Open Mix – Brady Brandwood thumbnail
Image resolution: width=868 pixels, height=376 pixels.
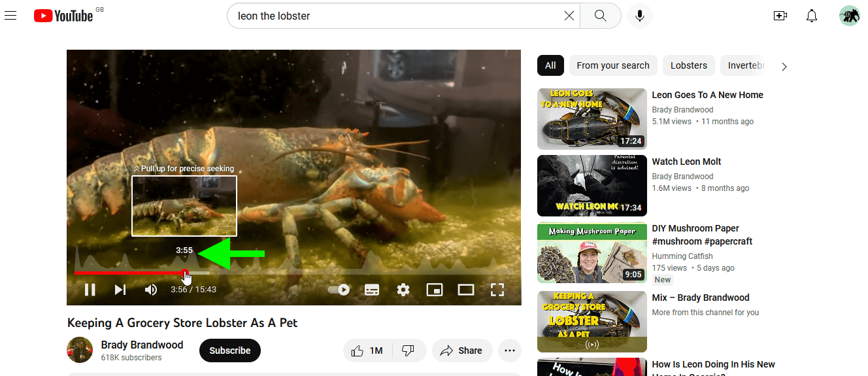click(592, 322)
